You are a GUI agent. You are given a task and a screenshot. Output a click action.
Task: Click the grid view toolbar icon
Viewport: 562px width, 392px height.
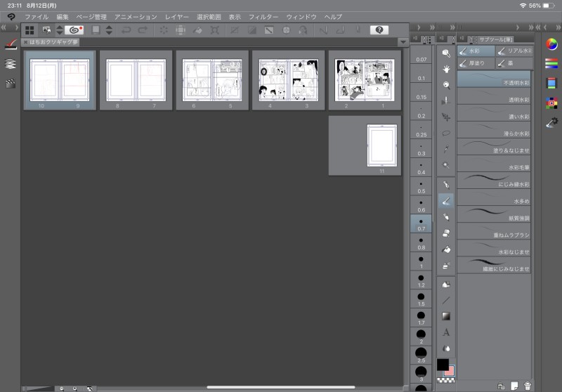coord(30,30)
